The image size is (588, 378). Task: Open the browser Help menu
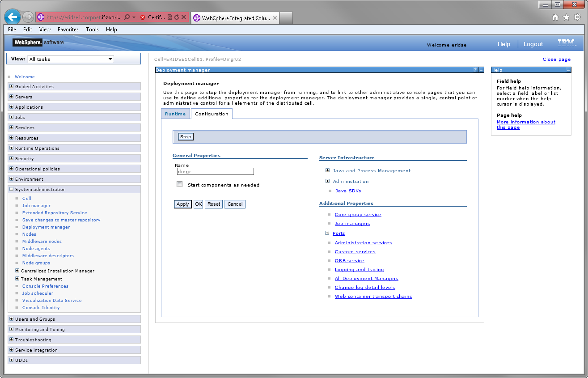coord(111,30)
